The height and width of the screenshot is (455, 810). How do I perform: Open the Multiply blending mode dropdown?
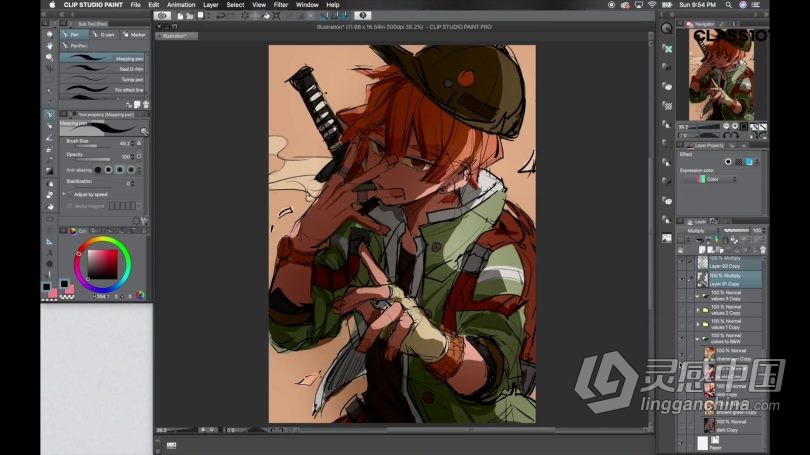pyautogui.click(x=699, y=230)
